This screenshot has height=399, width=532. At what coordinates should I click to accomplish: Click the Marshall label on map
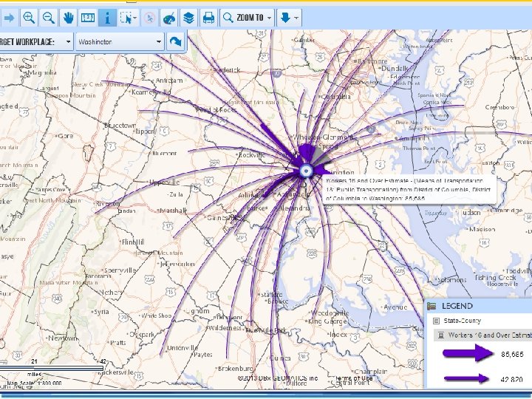tap(173, 211)
